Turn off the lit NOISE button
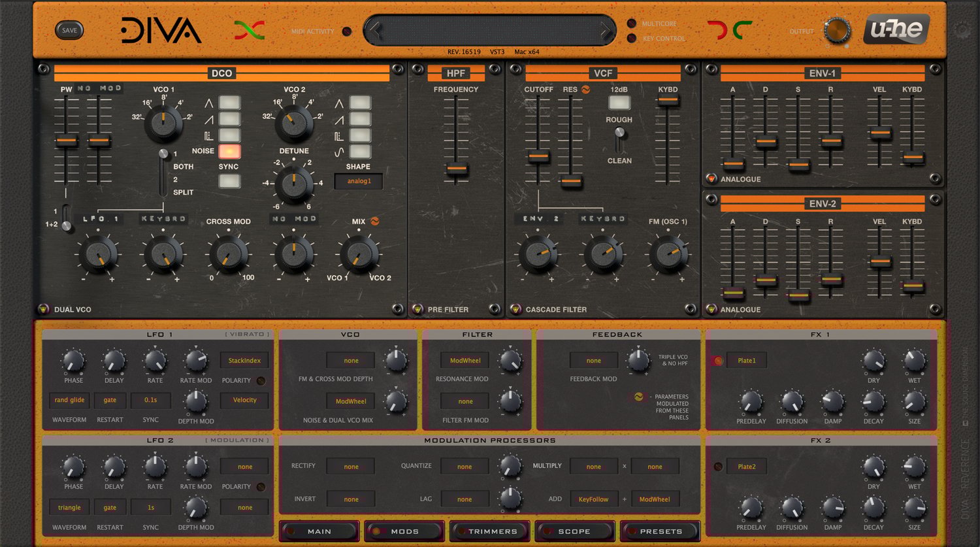Image resolution: width=980 pixels, height=547 pixels. tap(229, 152)
